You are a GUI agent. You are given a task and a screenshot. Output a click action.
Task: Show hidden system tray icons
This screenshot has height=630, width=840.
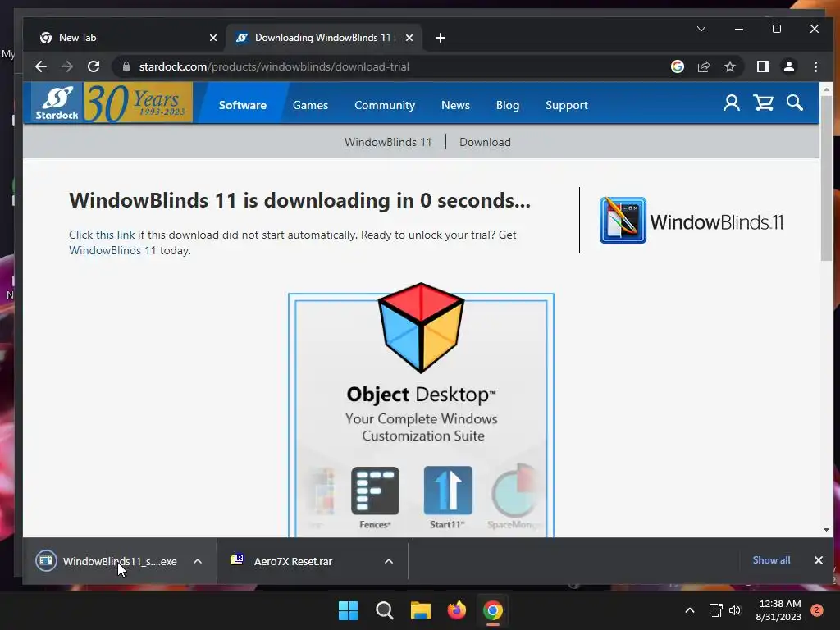[x=690, y=610]
